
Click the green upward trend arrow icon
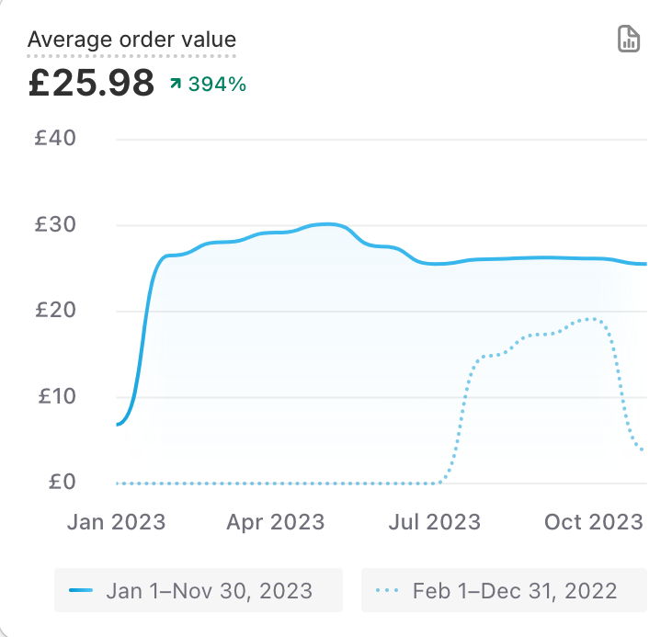176,85
